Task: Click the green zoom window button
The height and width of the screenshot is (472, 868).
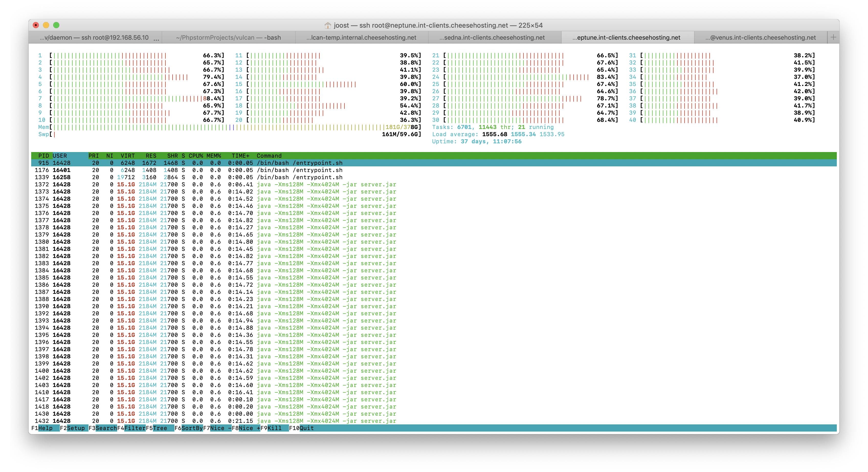Action: click(x=56, y=25)
